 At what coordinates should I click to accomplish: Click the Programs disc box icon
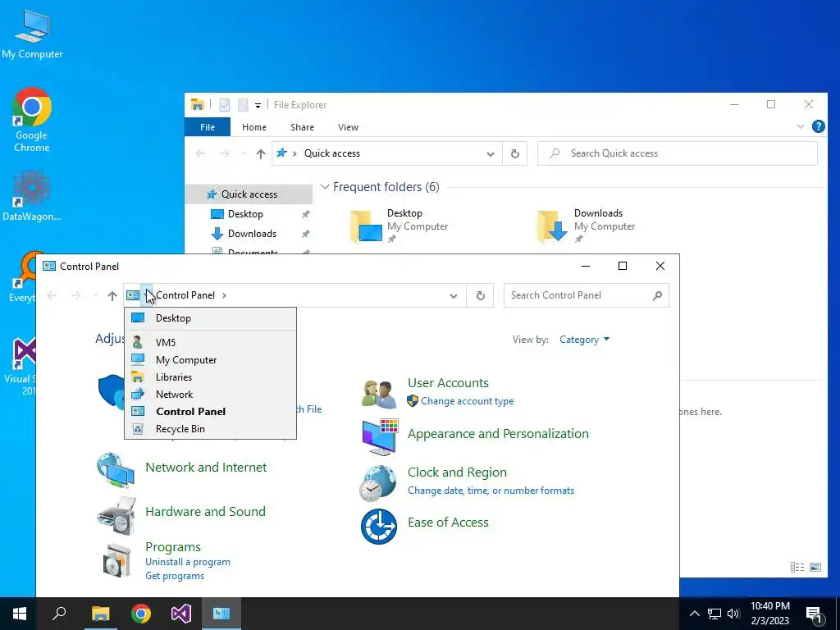pos(116,560)
